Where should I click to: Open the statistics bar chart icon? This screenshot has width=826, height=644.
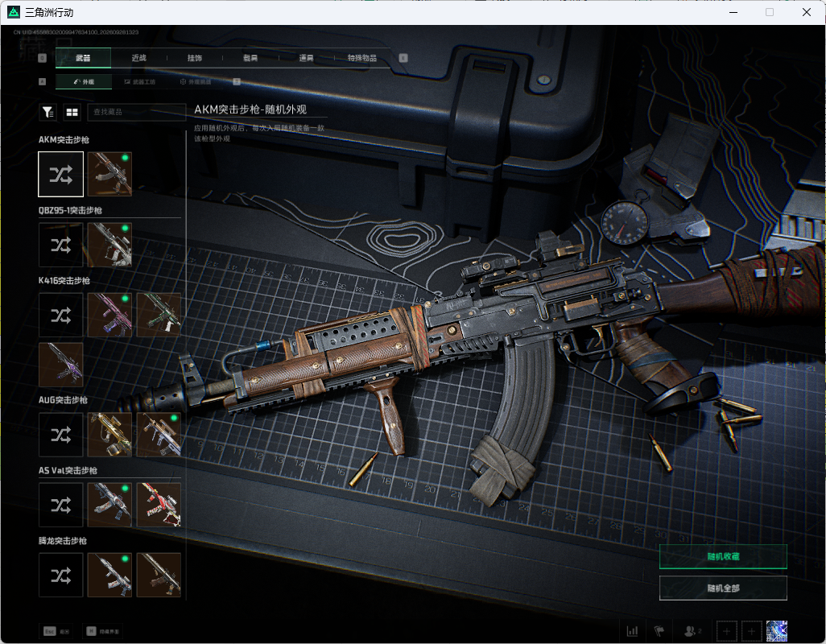632,631
